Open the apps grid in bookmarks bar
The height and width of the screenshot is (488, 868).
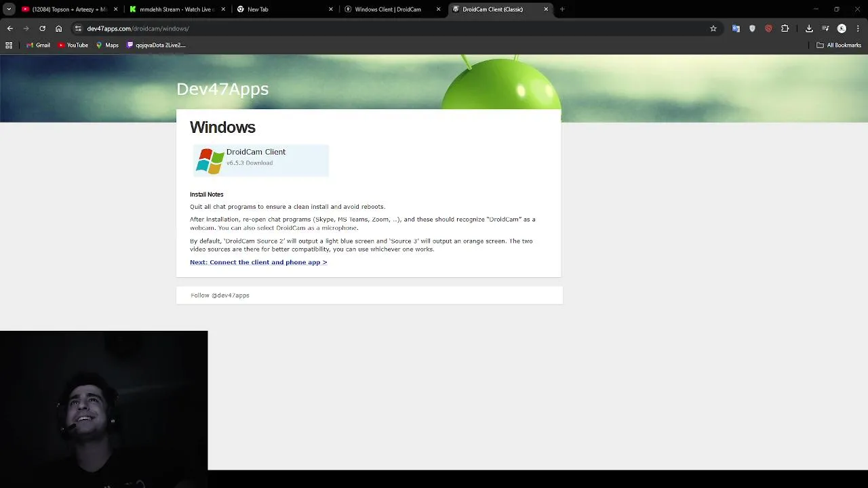[x=9, y=45]
